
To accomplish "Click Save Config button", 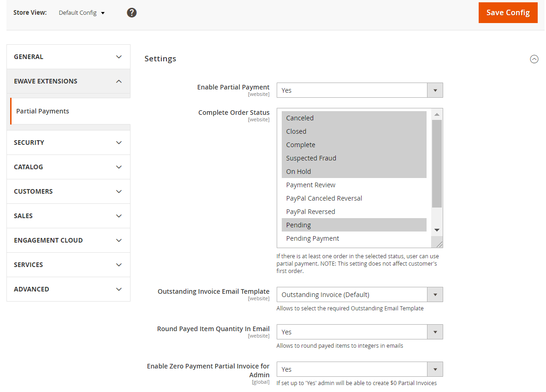I will [x=508, y=12].
